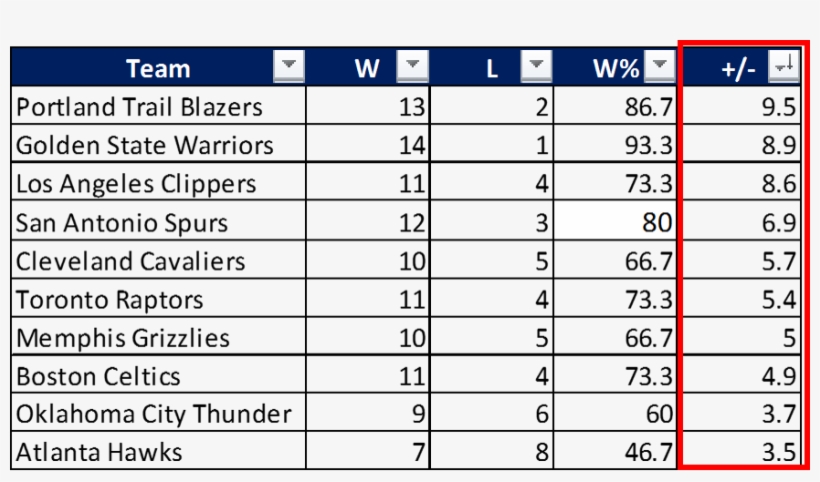Screen dimensions: 820x482
Task: Select the Cleveland Cavaliers cell
Action: click(x=158, y=261)
